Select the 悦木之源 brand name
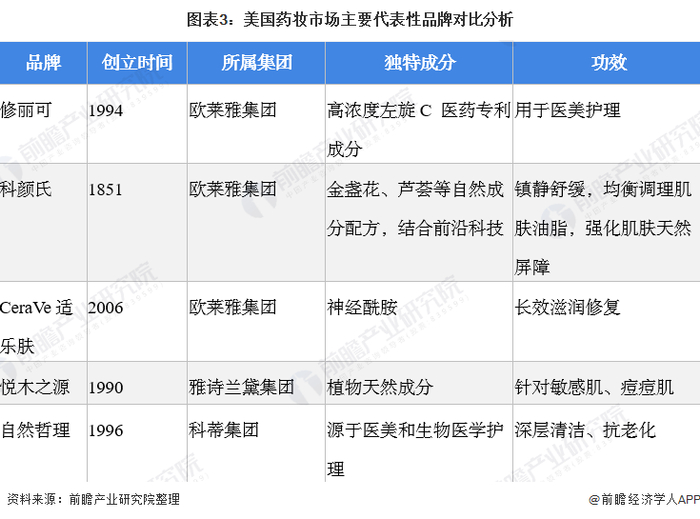Image resolution: width=700 pixels, height=519 pixels. pyautogui.click(x=35, y=387)
